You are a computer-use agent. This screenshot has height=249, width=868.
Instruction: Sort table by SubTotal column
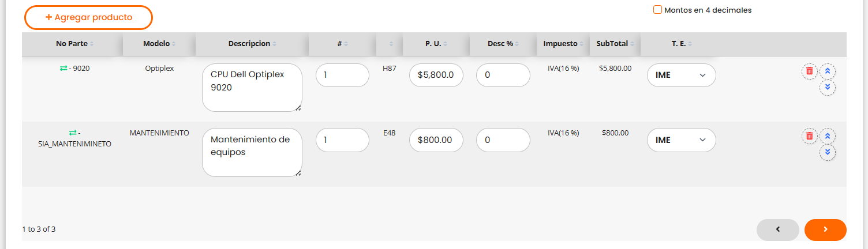(615, 44)
